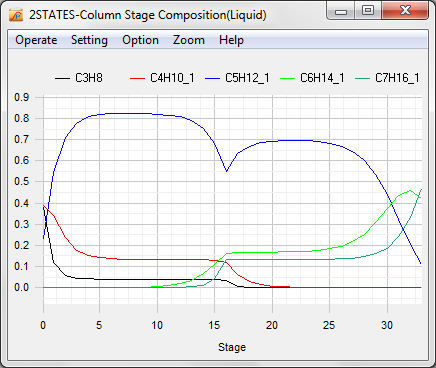Click the x-axis tick label 30
The height and width of the screenshot is (368, 436).
387,325
